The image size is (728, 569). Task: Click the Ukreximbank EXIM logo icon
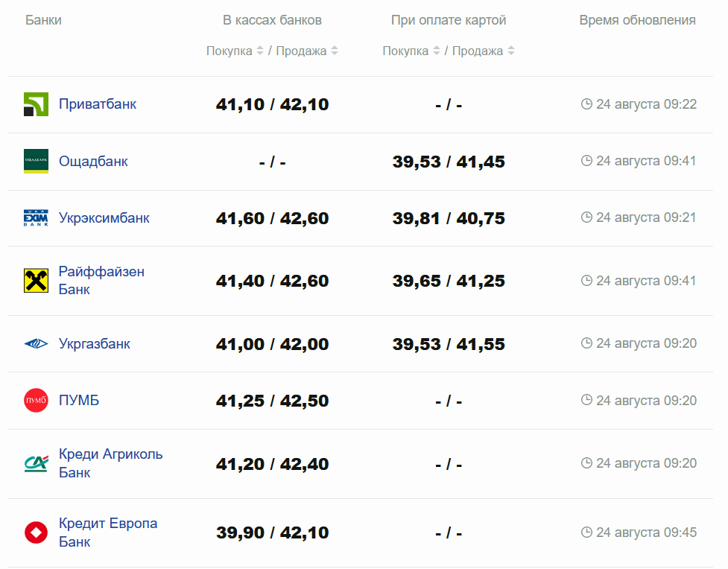(36, 218)
